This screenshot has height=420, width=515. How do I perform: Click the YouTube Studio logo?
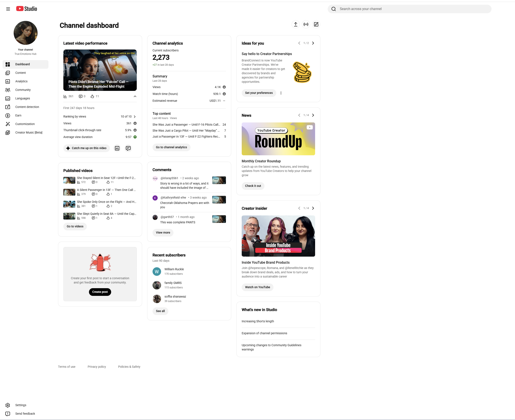coord(27,9)
